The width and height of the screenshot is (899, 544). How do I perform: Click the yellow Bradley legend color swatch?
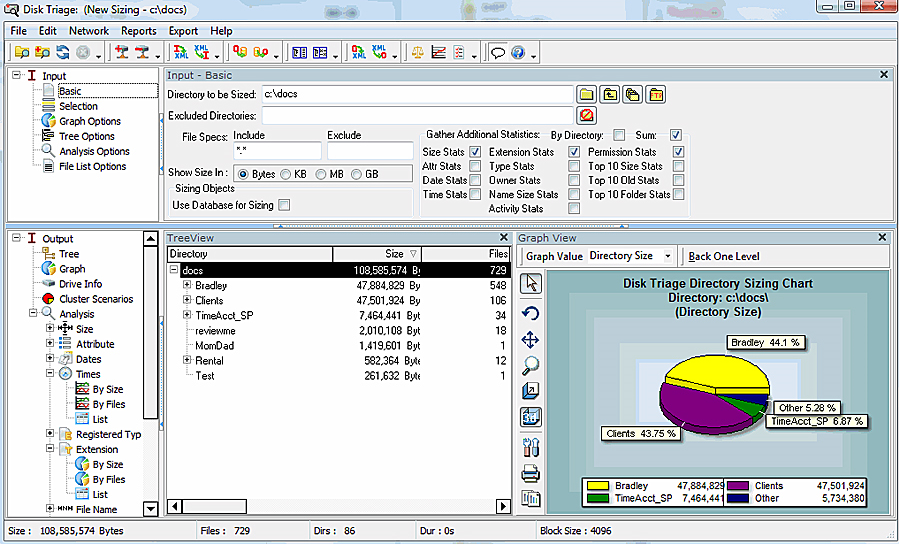point(597,486)
